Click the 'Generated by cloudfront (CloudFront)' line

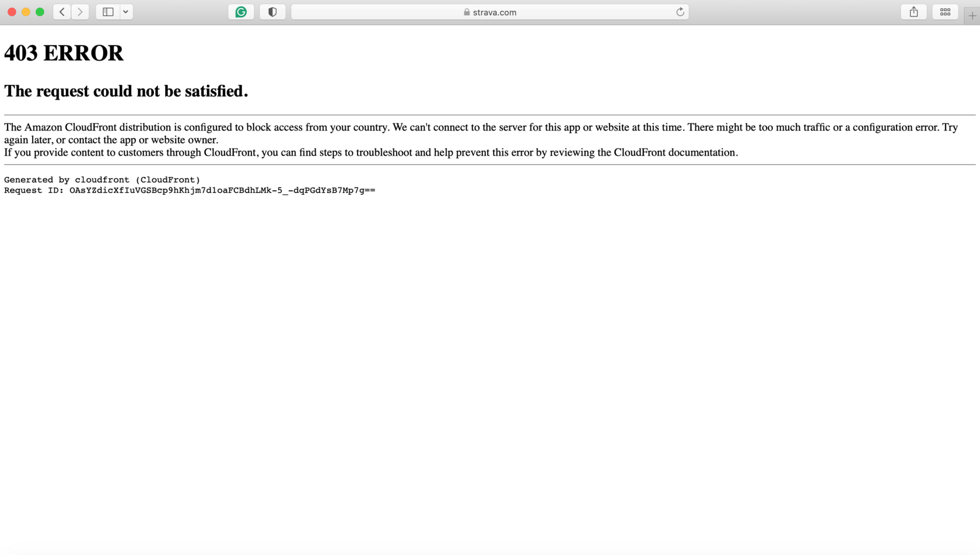pyautogui.click(x=102, y=180)
